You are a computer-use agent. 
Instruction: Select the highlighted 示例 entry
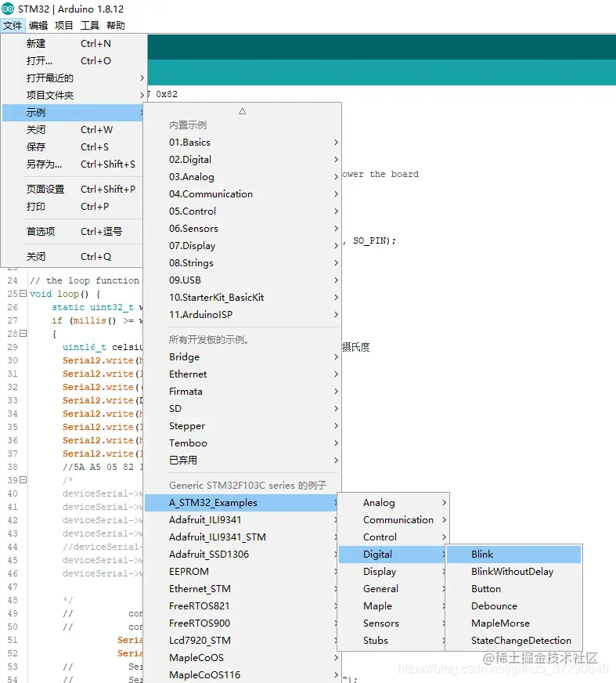coord(73,112)
